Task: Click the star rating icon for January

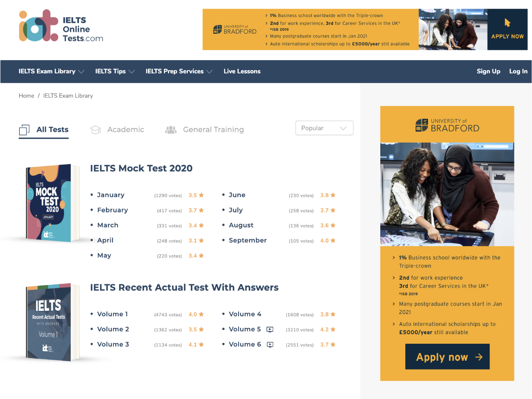Action: point(201,195)
